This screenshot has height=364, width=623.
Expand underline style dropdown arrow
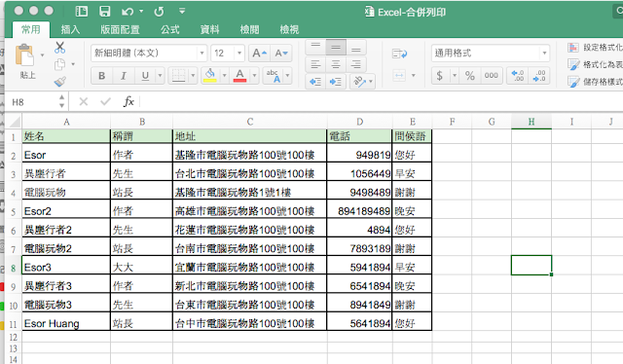(x=160, y=76)
